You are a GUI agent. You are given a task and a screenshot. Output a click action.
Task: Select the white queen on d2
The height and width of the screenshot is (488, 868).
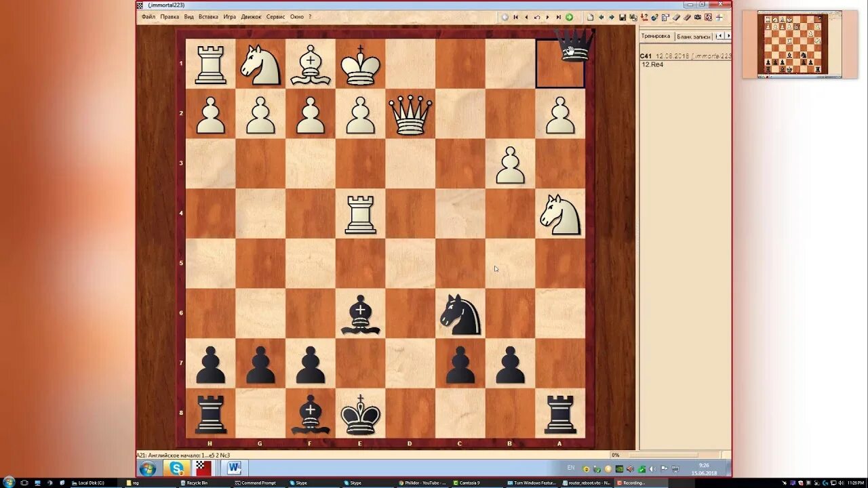[x=410, y=114]
